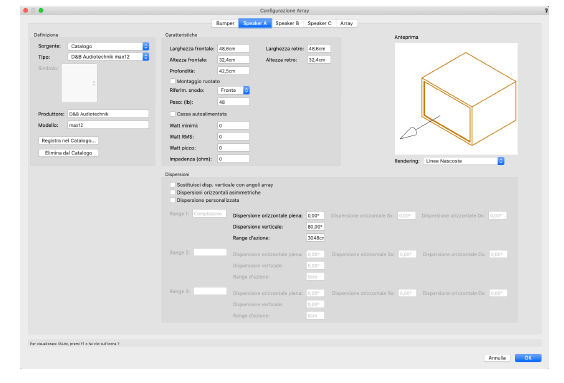Click the Peso (lb) field
The height and width of the screenshot is (383, 564).
tap(233, 102)
